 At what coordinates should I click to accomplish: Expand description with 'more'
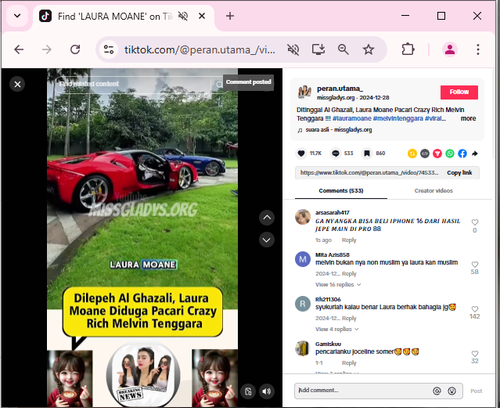point(468,119)
